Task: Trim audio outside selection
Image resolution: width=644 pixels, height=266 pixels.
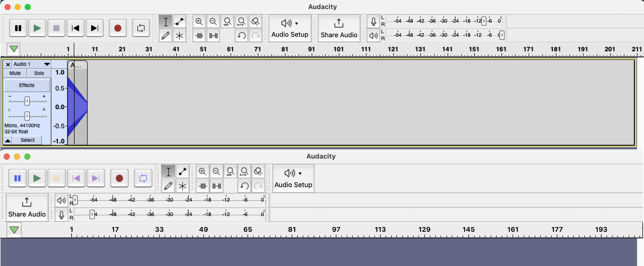Action: tap(199, 35)
